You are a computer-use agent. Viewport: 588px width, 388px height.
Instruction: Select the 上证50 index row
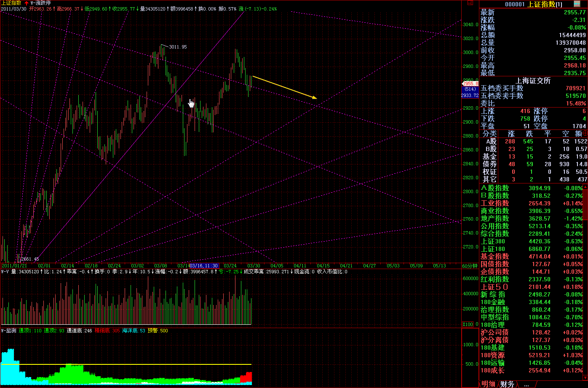tap(495, 287)
